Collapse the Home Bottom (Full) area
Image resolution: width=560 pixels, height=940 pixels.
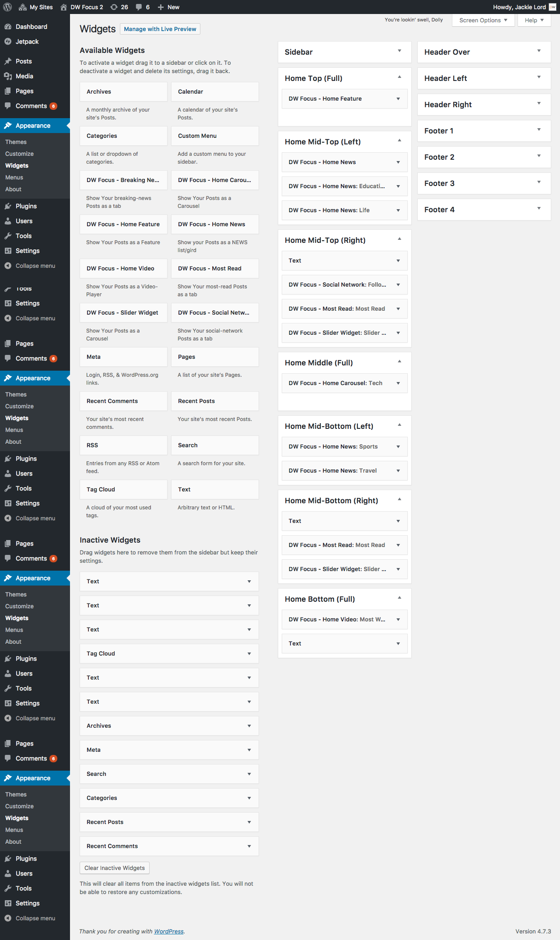pyautogui.click(x=399, y=598)
